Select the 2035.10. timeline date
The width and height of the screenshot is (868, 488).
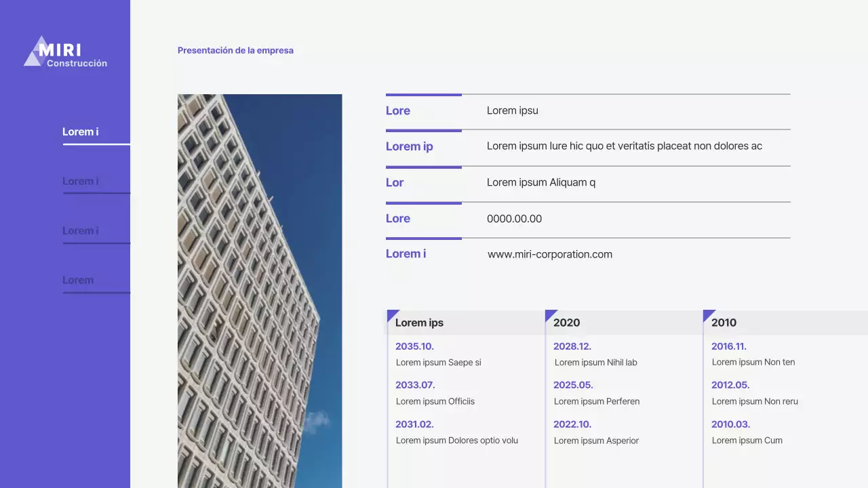click(414, 346)
